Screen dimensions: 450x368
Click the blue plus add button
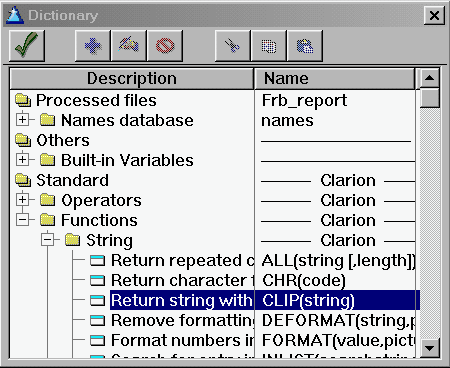coord(93,46)
